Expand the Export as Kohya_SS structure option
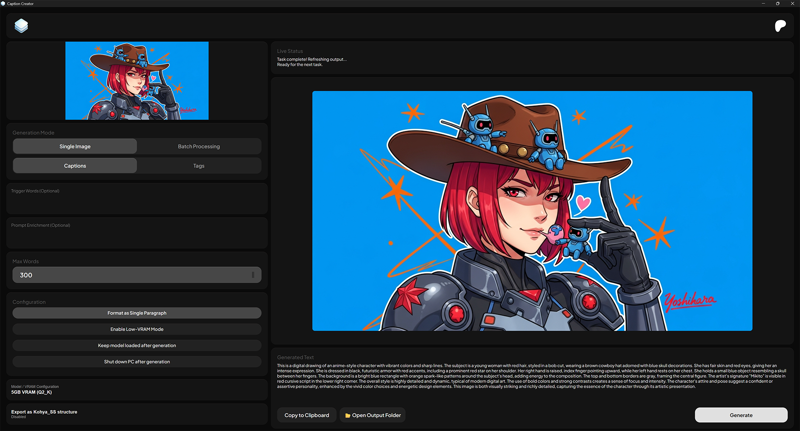Viewport: 800px width, 431px height. tap(137, 413)
